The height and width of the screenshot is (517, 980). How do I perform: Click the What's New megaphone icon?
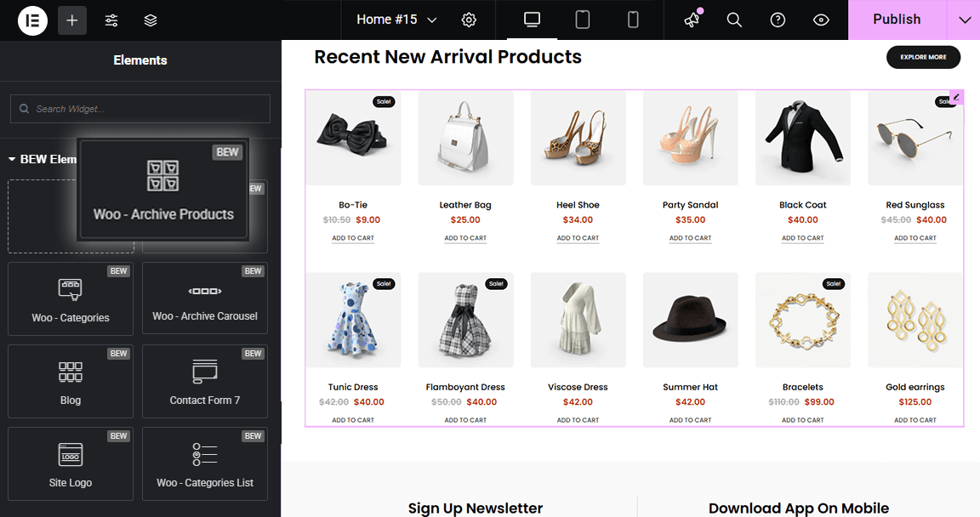[692, 20]
